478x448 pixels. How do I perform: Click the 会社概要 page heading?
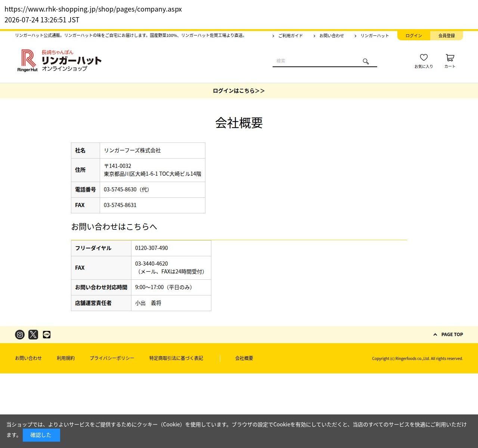tap(239, 123)
